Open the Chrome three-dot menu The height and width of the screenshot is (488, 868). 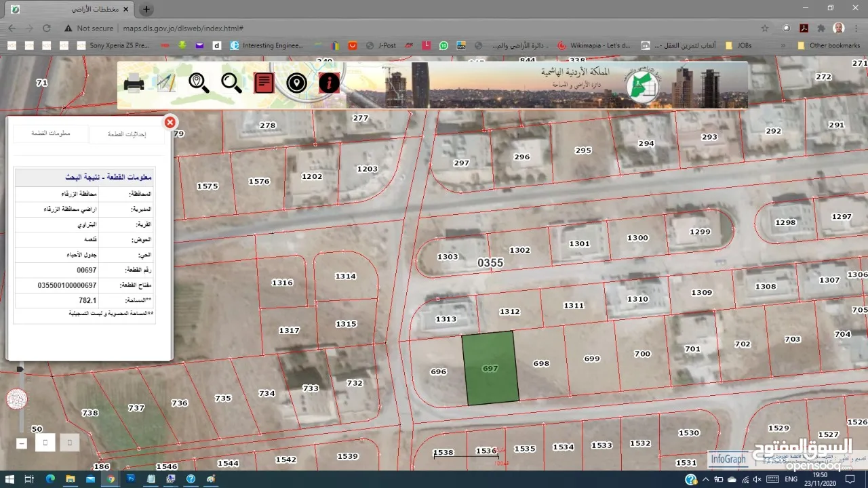point(856,28)
